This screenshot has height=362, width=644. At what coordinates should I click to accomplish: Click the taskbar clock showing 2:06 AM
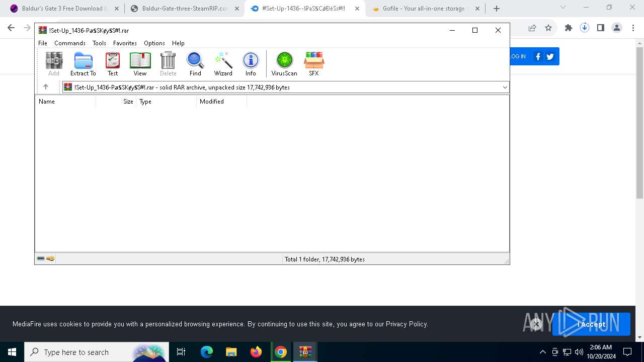pos(601,352)
